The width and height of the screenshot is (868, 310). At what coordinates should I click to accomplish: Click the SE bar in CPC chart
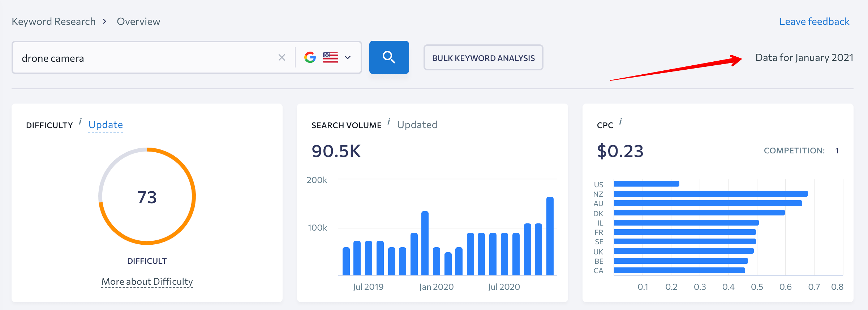click(685, 241)
